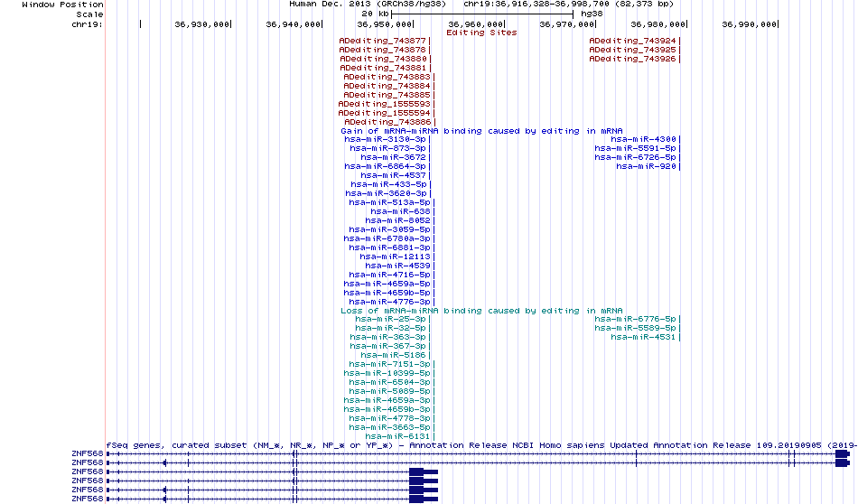Image resolution: width=858 pixels, height=504 pixels.
Task: Select the ADediting_1555593 editing site
Action: tap(384, 104)
